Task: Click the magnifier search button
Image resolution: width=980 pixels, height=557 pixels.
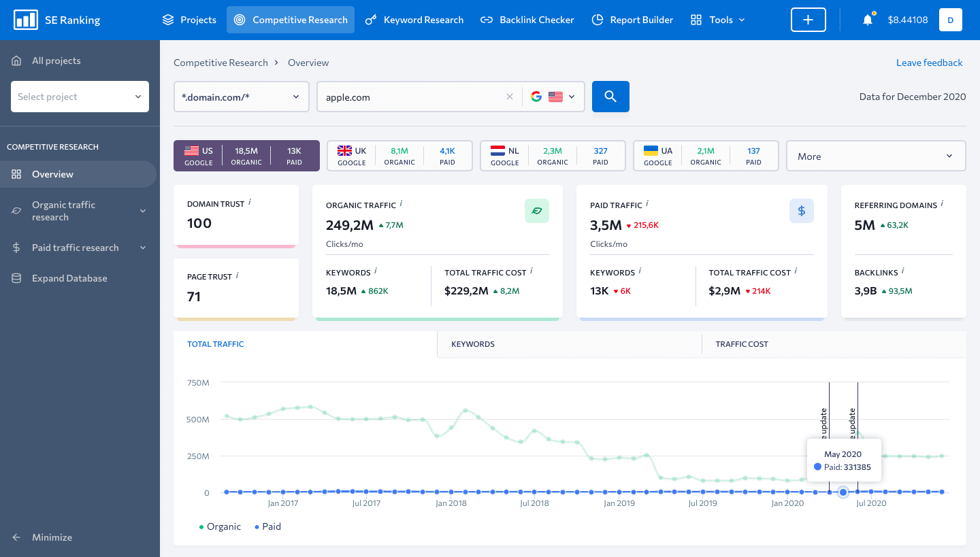Action: tap(610, 97)
